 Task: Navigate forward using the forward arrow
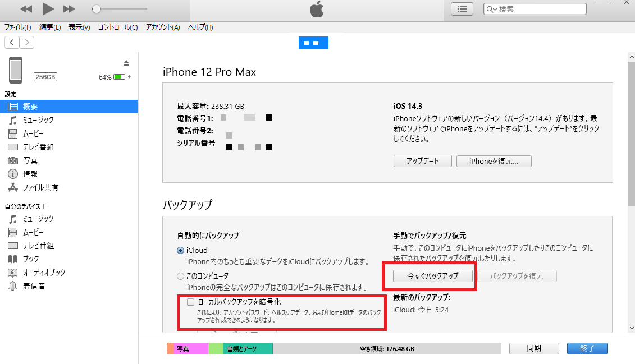click(26, 42)
